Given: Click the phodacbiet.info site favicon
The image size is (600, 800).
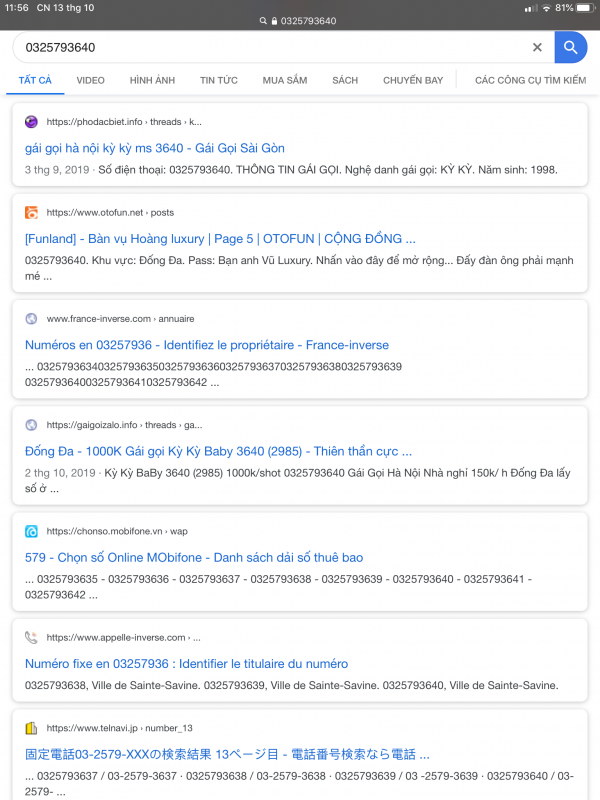Looking at the screenshot, I should click(31, 122).
